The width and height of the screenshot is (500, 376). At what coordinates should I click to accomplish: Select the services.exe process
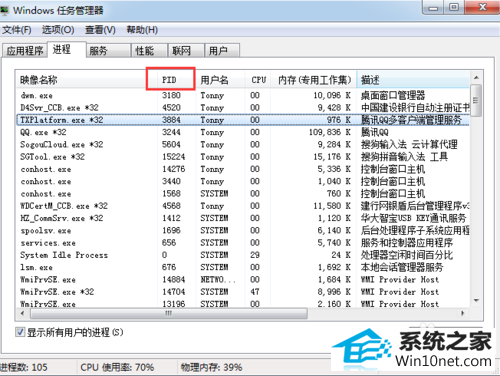[x=243, y=243]
